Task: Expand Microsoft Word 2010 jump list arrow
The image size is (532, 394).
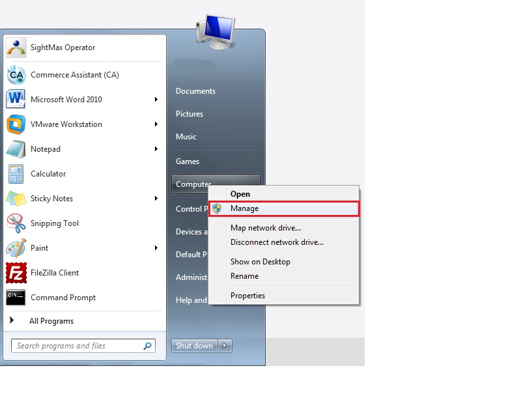Action: (x=156, y=100)
